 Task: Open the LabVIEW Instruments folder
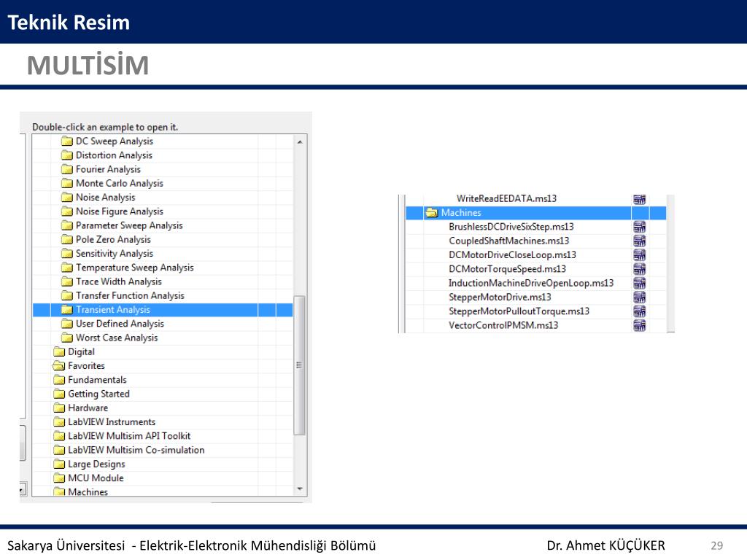coord(112,422)
